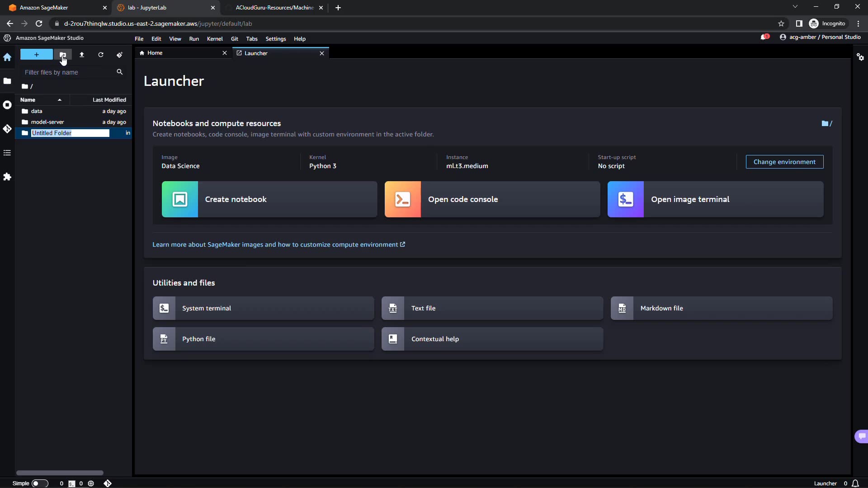This screenshot has height=488, width=868.
Task: Click the file browser horizontal scrollbar
Action: coord(60,473)
